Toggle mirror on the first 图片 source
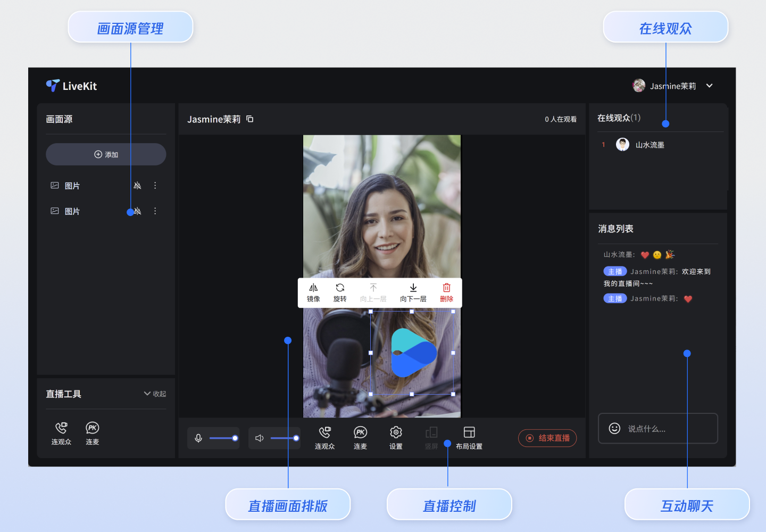 point(137,186)
